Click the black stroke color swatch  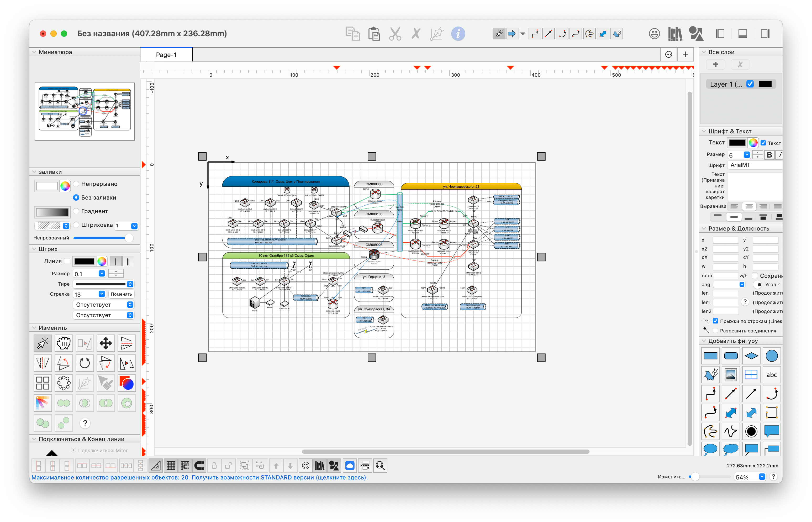(84, 261)
